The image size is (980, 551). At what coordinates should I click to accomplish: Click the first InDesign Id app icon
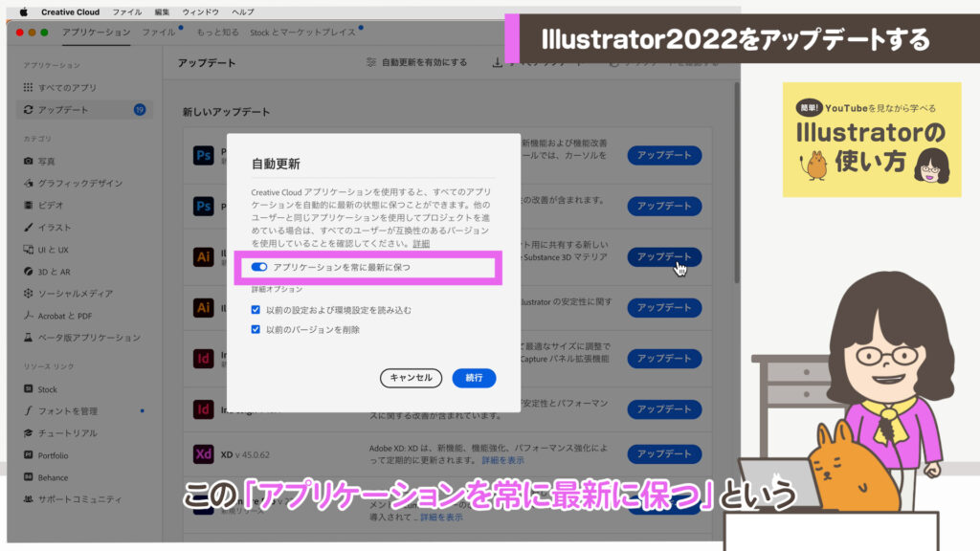[203, 359]
